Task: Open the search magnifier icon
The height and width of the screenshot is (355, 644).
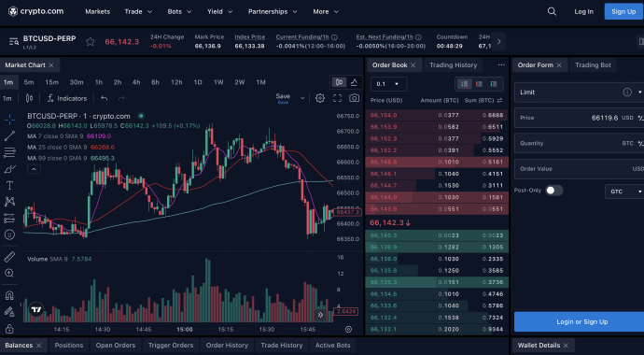Action: [x=552, y=11]
